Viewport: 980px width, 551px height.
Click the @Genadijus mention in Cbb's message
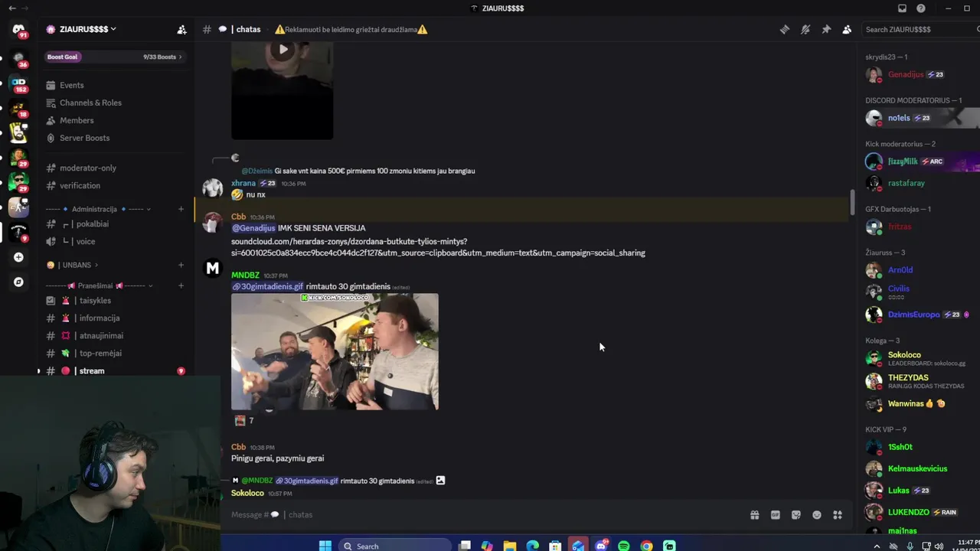[253, 228]
